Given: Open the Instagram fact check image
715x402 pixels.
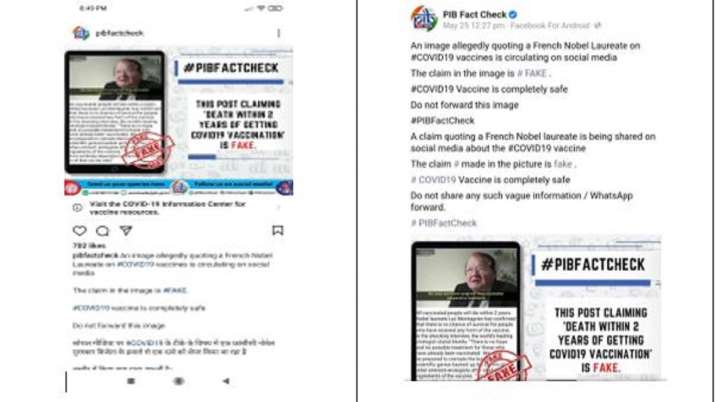Looking at the screenshot, I should [178, 123].
